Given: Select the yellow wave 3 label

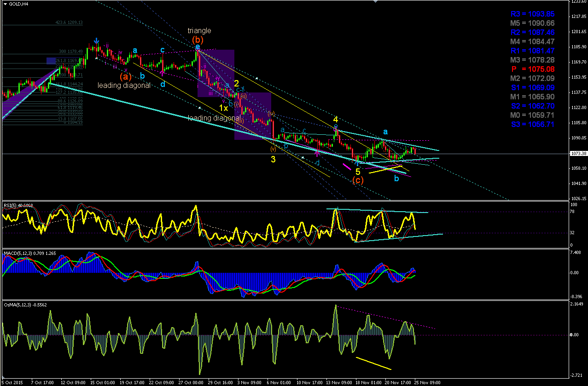Looking at the screenshot, I should 273,159.
